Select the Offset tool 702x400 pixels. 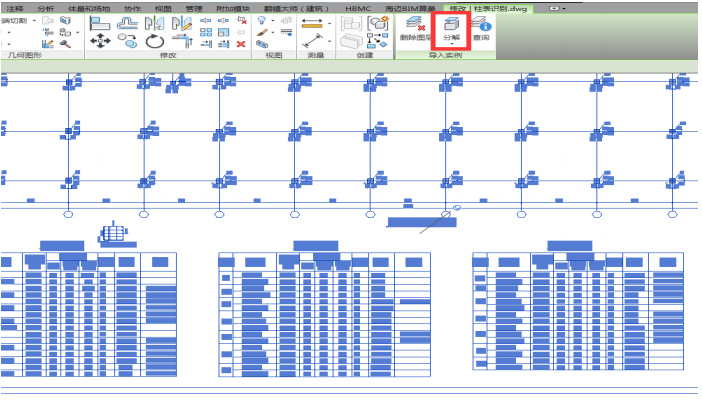[128, 23]
